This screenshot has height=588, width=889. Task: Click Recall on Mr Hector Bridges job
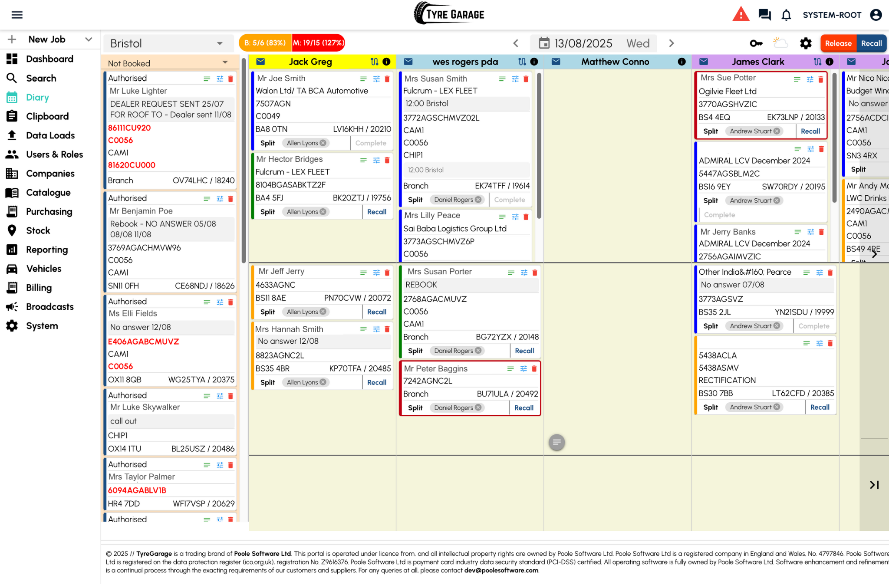pyautogui.click(x=376, y=212)
